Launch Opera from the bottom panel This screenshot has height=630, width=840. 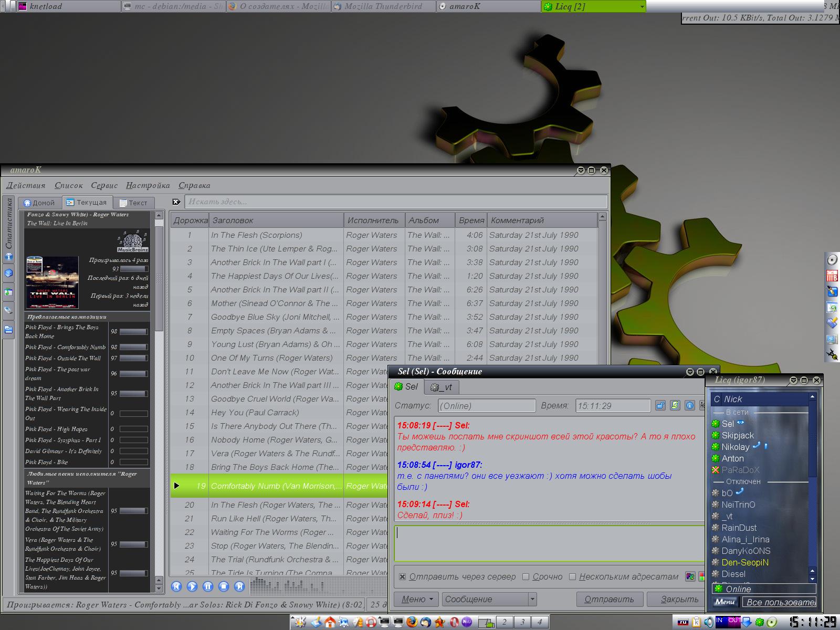(x=453, y=622)
